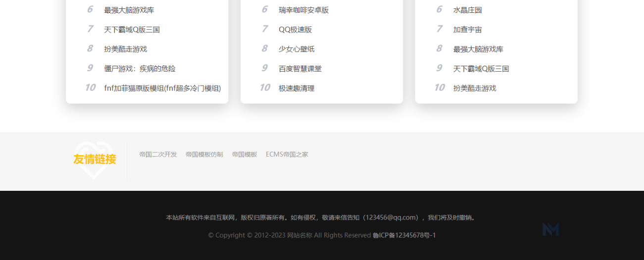The height and width of the screenshot is (260, 644).
Task: Open the 鲁ICP备12345678号-1 record link
Action: point(404,235)
